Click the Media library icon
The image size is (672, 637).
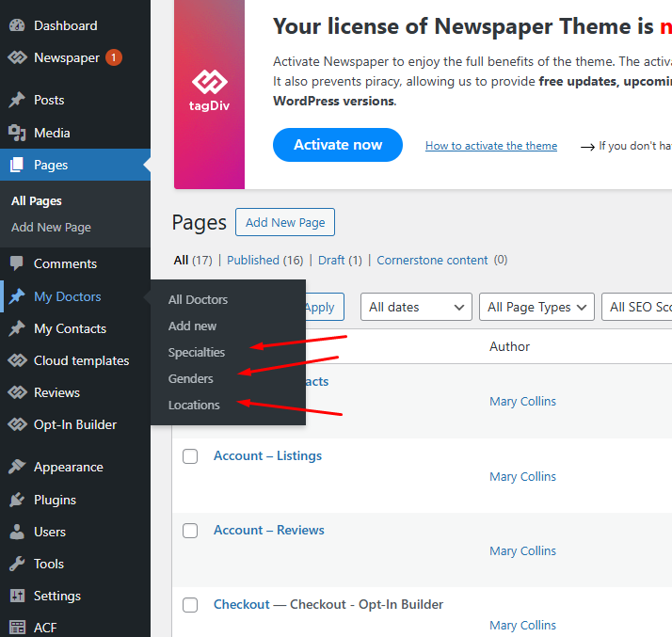[17, 133]
